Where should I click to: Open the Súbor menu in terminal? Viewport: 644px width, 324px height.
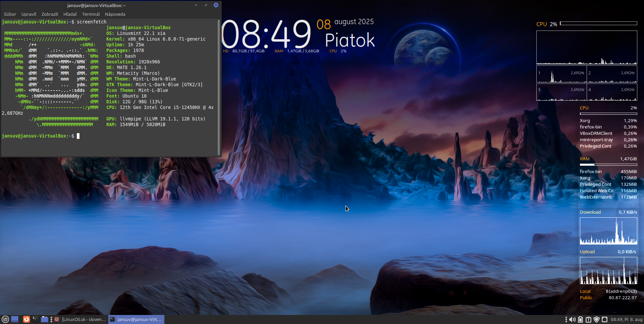coord(10,14)
